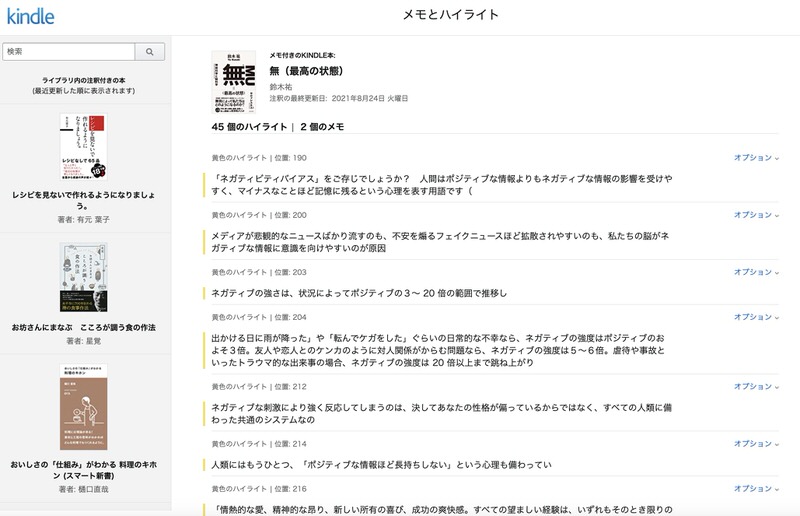Click highlight beginning メディアが悲観的なニュース
Screen dimensions: 800x516
tap(440, 242)
